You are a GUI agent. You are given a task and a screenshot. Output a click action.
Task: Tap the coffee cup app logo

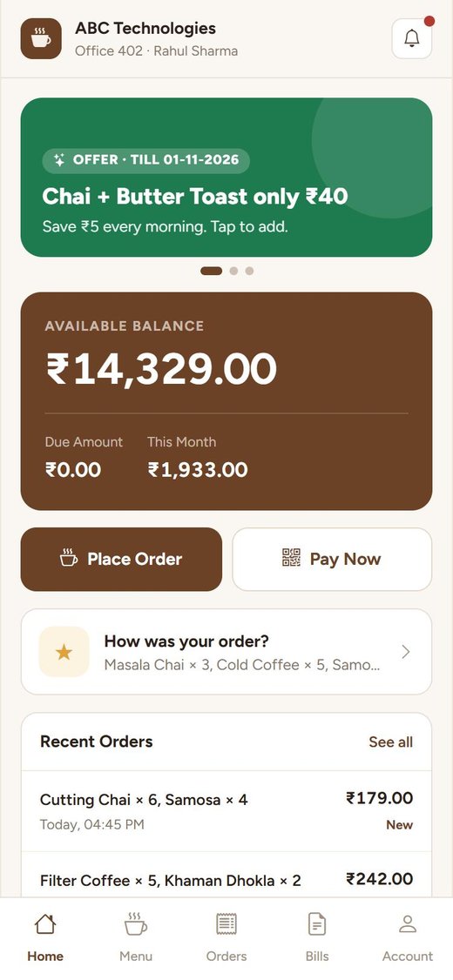41,39
